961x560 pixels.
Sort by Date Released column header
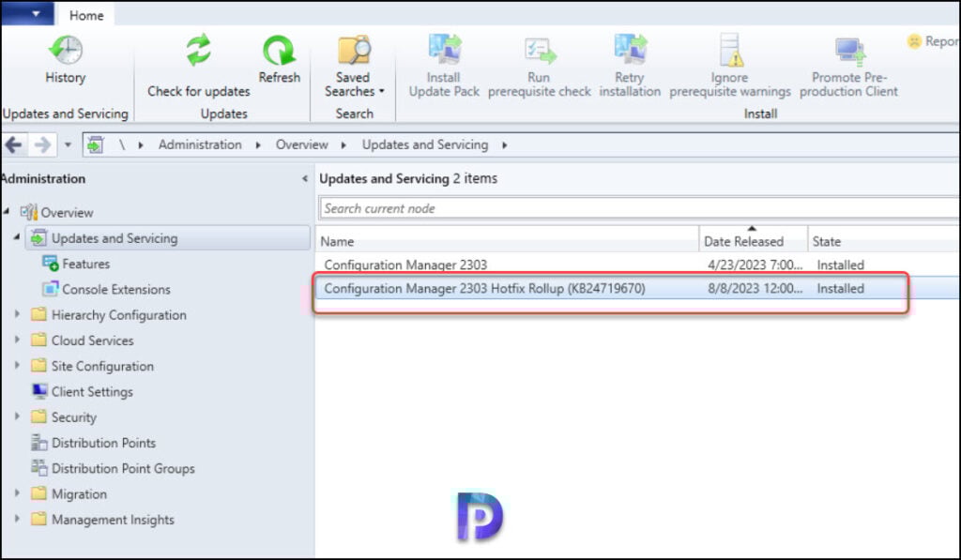coord(754,241)
